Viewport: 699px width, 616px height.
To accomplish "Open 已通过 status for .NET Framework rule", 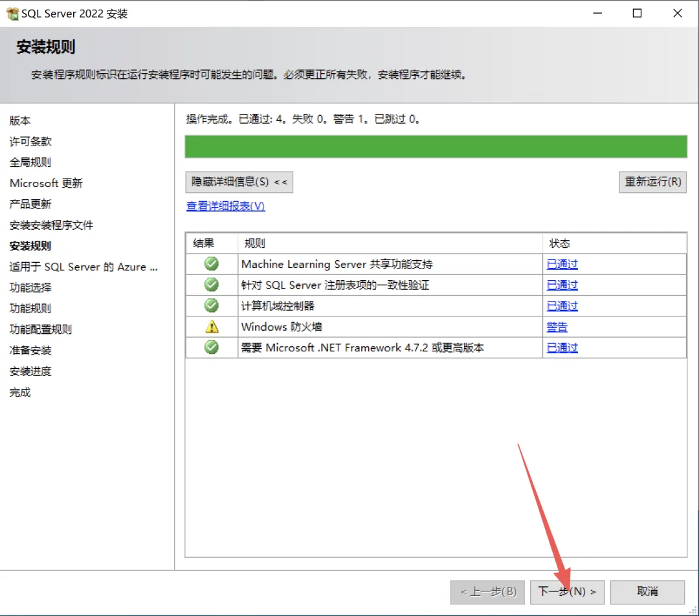I will point(562,347).
